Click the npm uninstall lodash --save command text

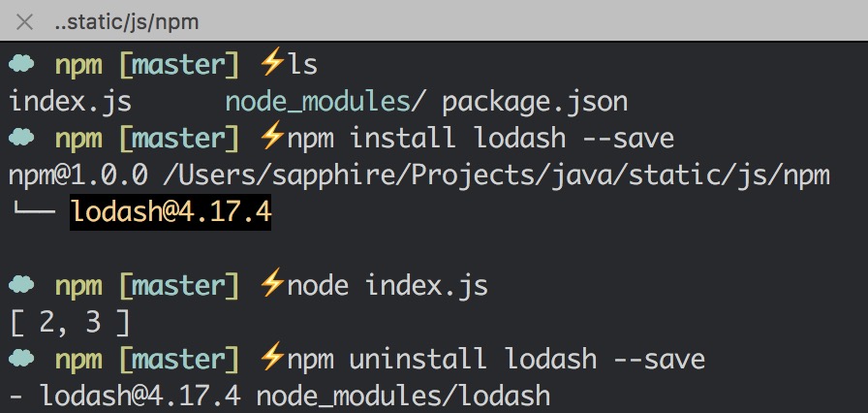tap(496, 359)
